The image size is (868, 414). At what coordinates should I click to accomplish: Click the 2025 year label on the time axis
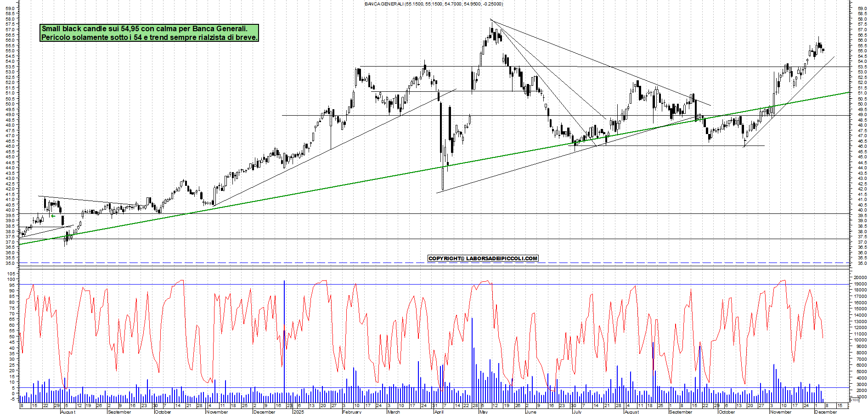click(x=299, y=412)
